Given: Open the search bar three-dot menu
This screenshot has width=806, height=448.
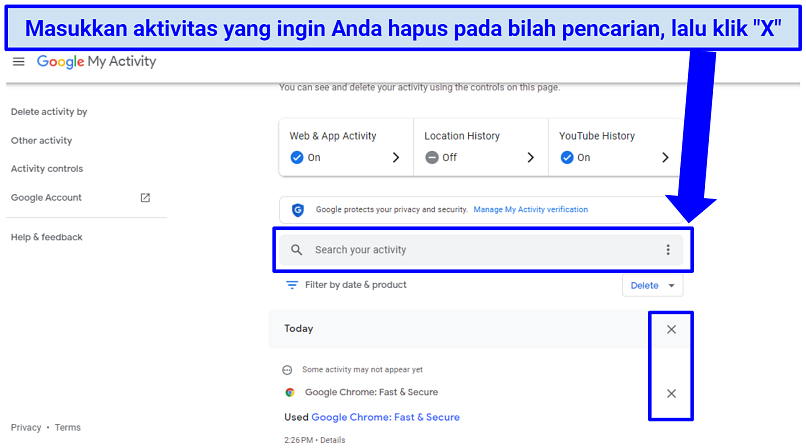Looking at the screenshot, I should pos(668,250).
